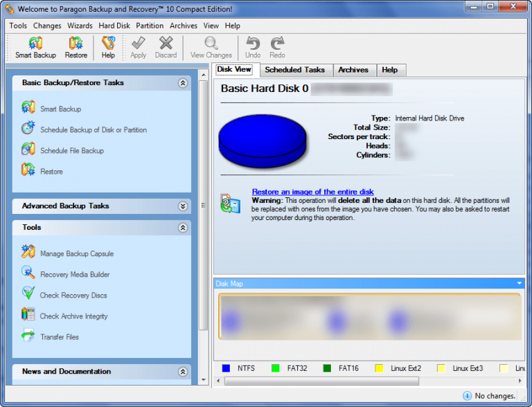Image resolution: width=532 pixels, height=407 pixels.
Task: Click the Schedule File Backup link
Action: point(72,151)
